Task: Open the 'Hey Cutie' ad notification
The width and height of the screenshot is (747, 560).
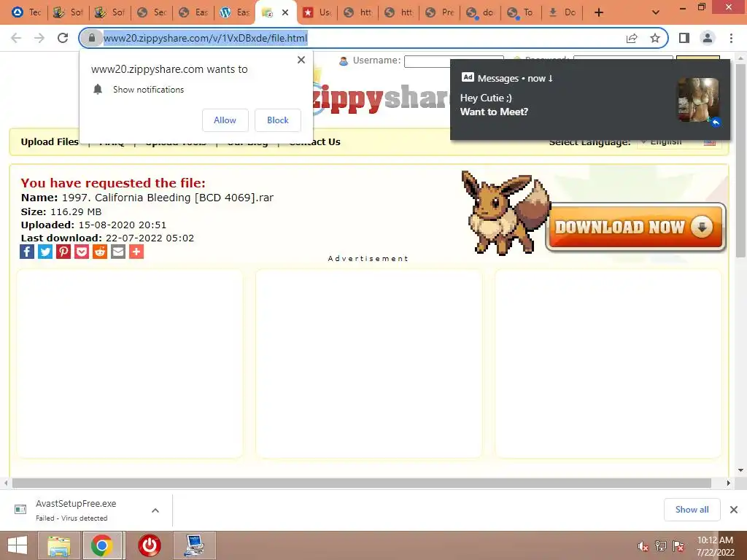Action: point(589,99)
